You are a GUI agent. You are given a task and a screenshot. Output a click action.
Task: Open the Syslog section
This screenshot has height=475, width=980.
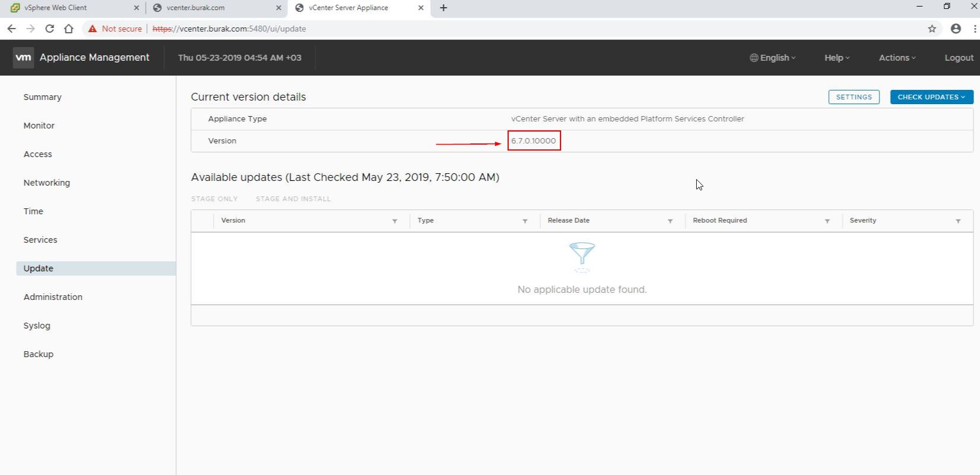pos(37,326)
